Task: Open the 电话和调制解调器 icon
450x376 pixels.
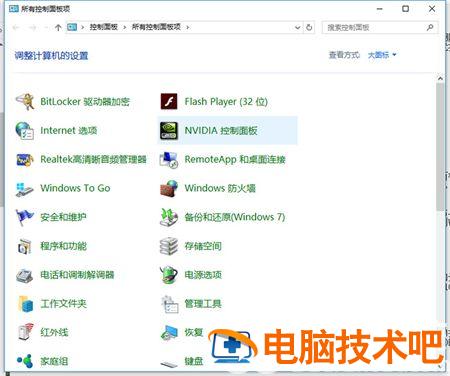Action: tap(25, 275)
